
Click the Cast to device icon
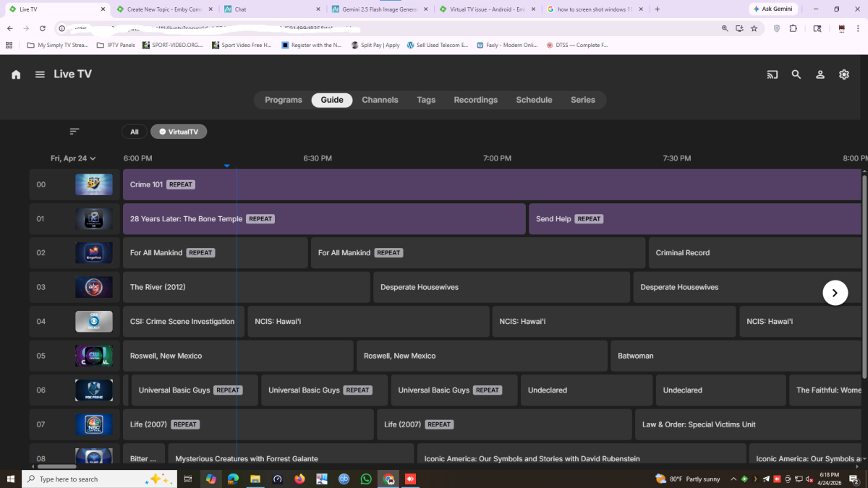pyautogui.click(x=773, y=74)
